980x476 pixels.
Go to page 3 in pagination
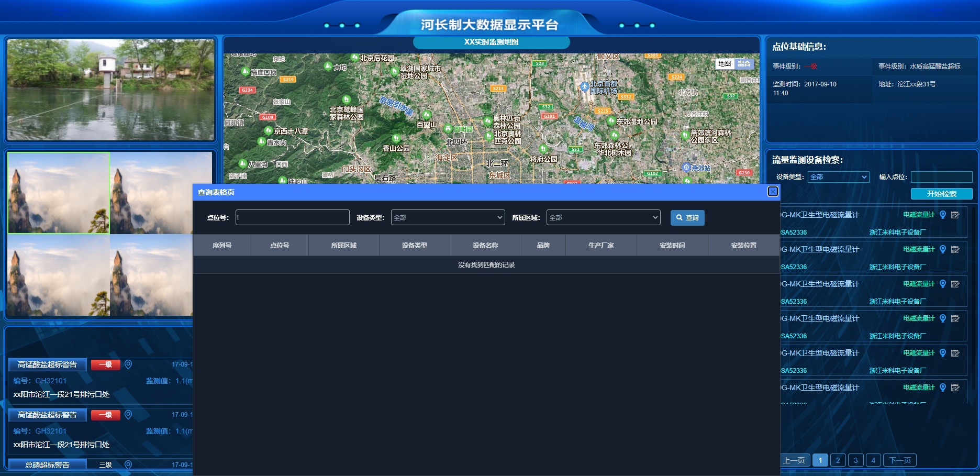point(856,460)
